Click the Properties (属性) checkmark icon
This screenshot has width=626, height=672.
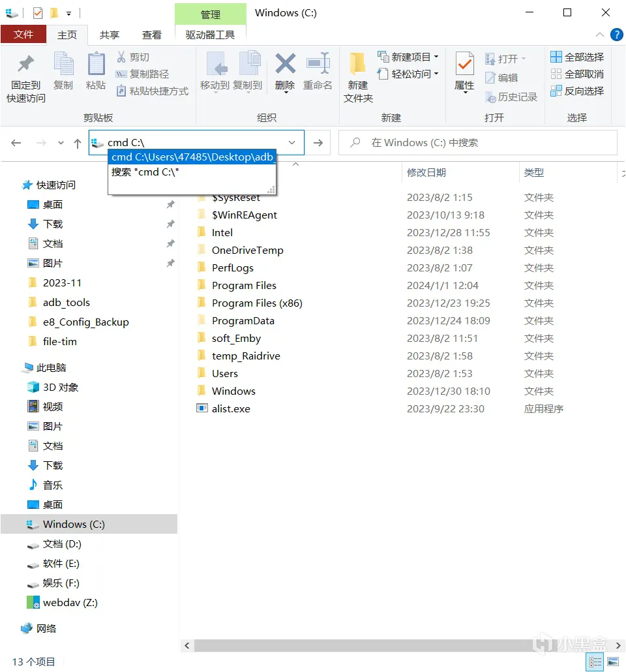[464, 64]
